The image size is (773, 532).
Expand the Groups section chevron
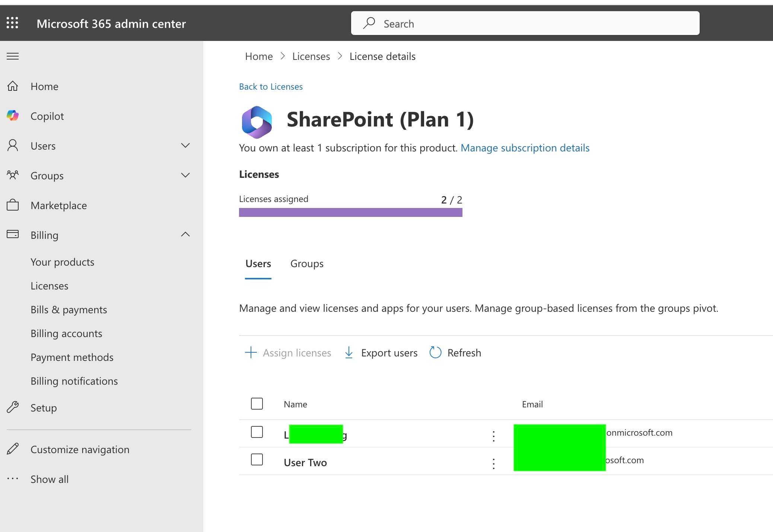click(185, 175)
